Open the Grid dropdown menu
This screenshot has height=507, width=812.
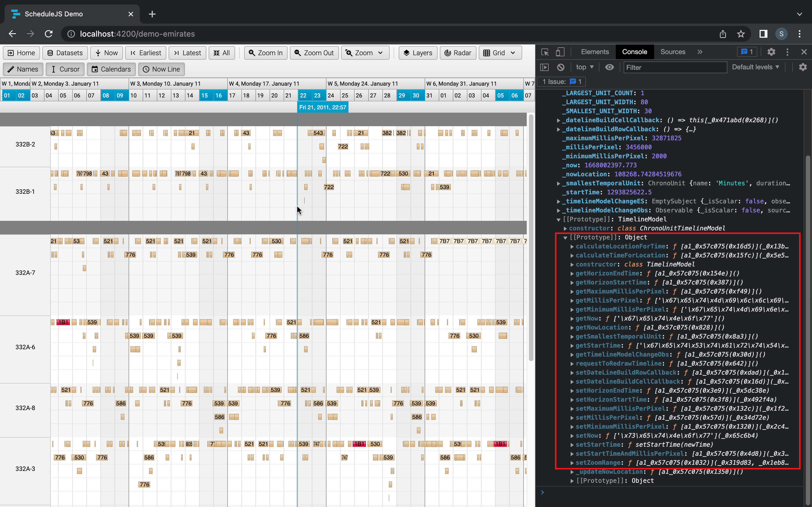tap(499, 53)
